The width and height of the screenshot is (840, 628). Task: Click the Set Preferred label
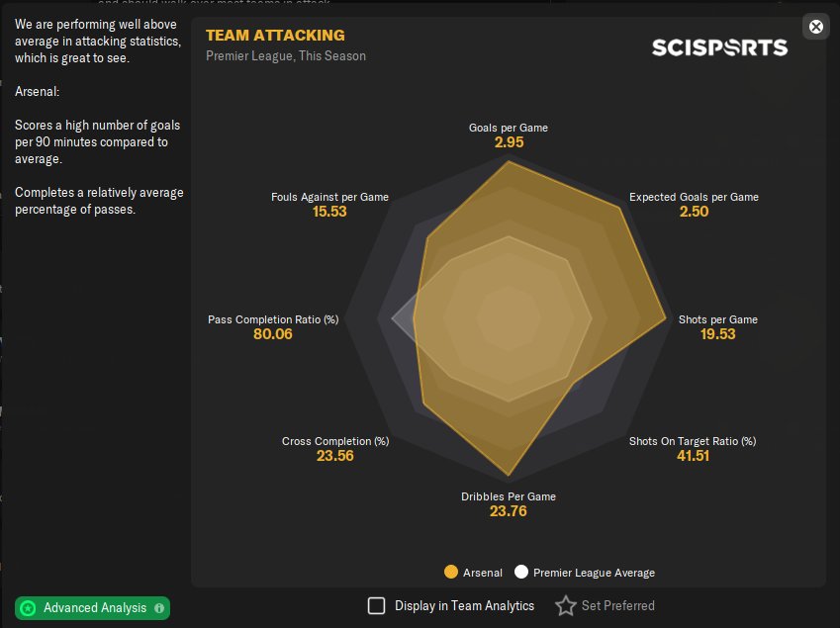[x=617, y=605]
